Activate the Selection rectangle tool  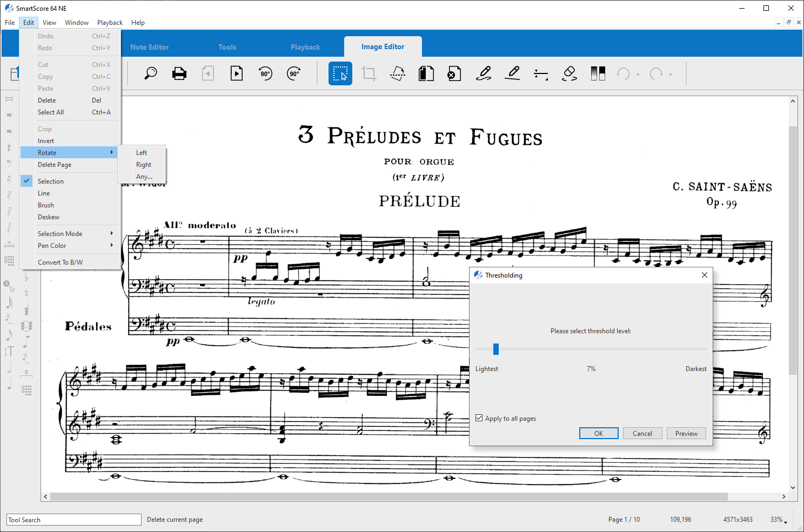pyautogui.click(x=340, y=73)
